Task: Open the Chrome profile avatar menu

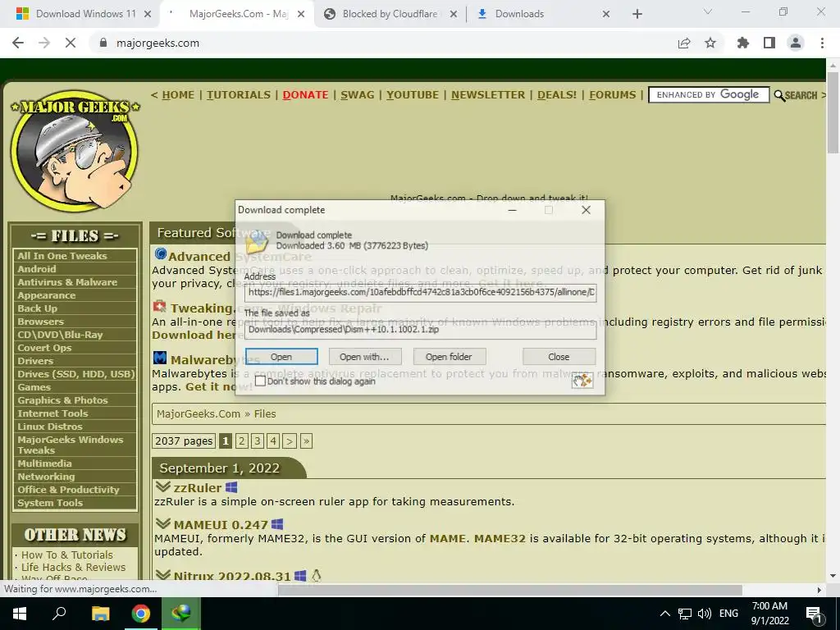Action: pos(796,43)
